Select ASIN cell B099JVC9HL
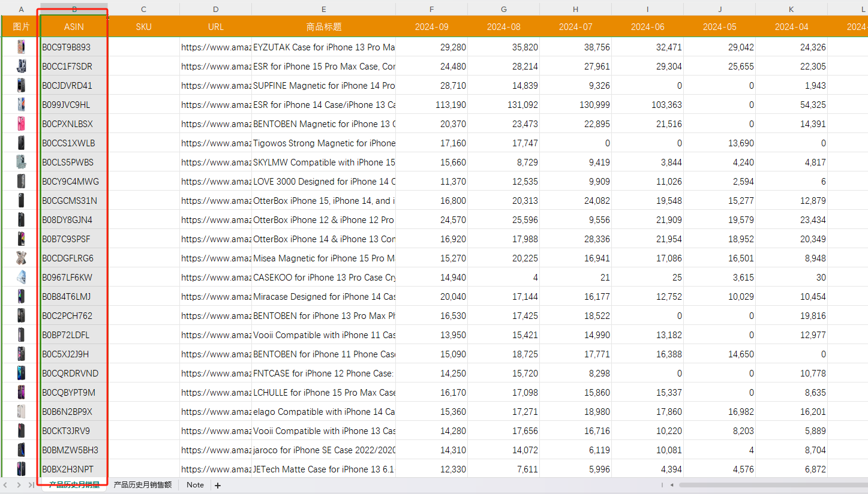Image resolution: width=868 pixels, height=494 pixels. 74,104
